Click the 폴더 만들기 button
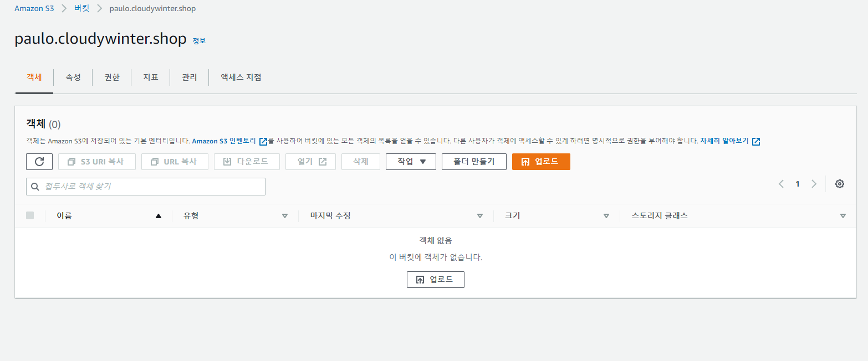 474,162
